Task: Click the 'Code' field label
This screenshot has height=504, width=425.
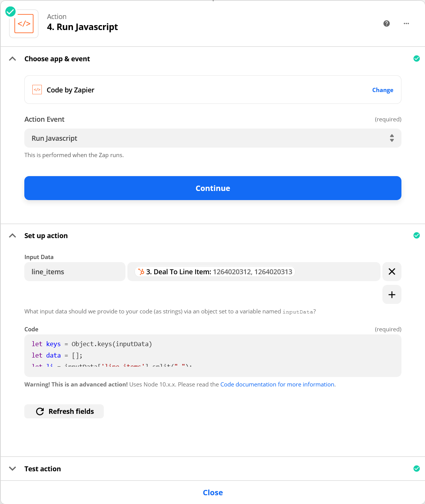Action: (31, 329)
